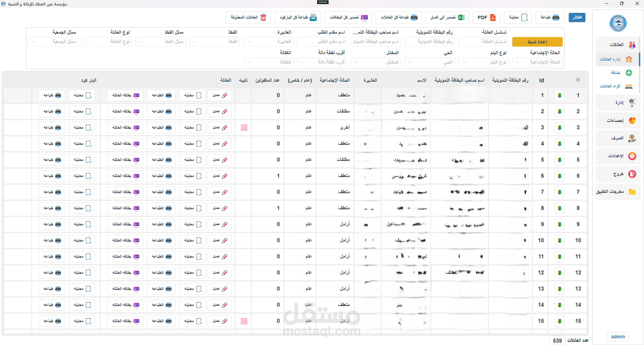Click طباعة كل الباركود barcode printer icon
Screen dimensions: 644x345
pyautogui.click(x=313, y=17)
